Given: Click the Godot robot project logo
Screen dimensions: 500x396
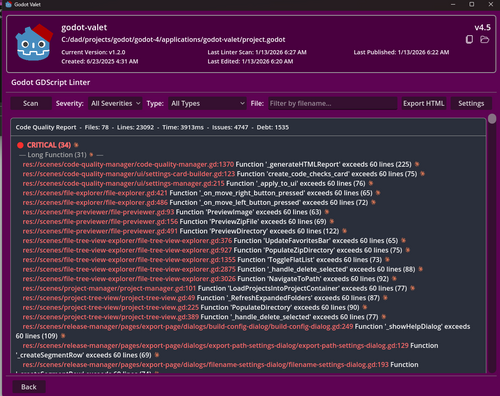Looking at the screenshot, I should point(34,43).
